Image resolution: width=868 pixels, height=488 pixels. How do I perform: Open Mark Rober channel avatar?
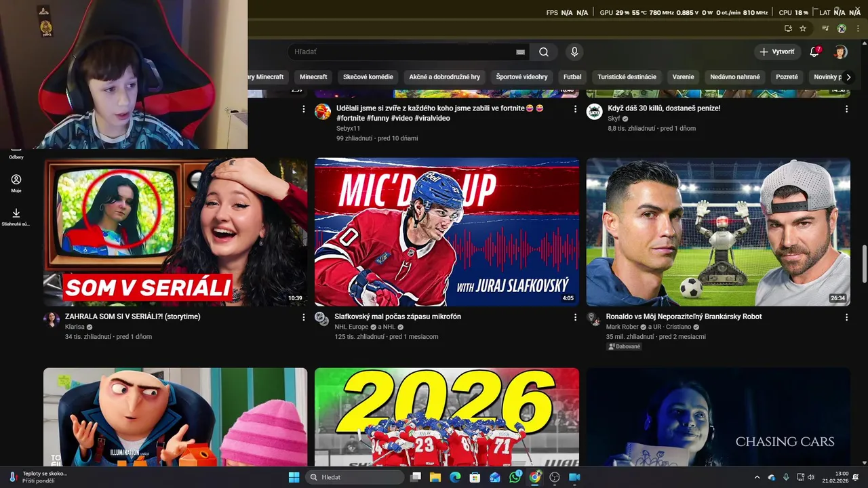pyautogui.click(x=594, y=319)
